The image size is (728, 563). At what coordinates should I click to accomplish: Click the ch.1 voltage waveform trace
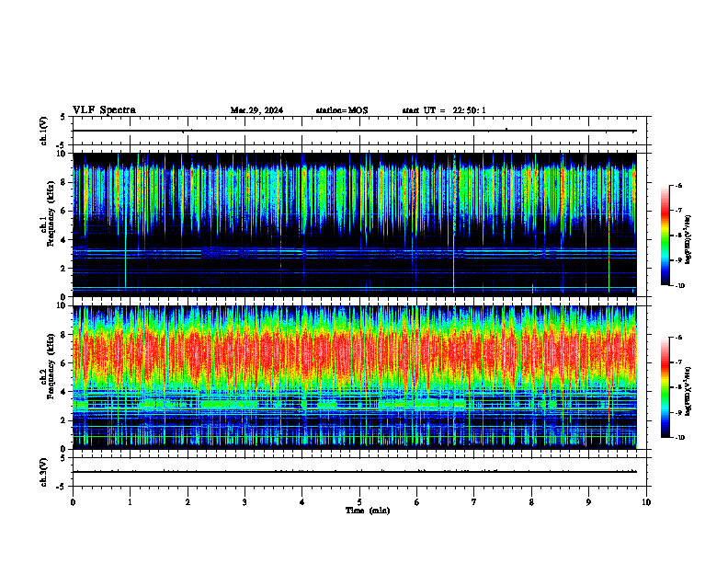(x=354, y=131)
